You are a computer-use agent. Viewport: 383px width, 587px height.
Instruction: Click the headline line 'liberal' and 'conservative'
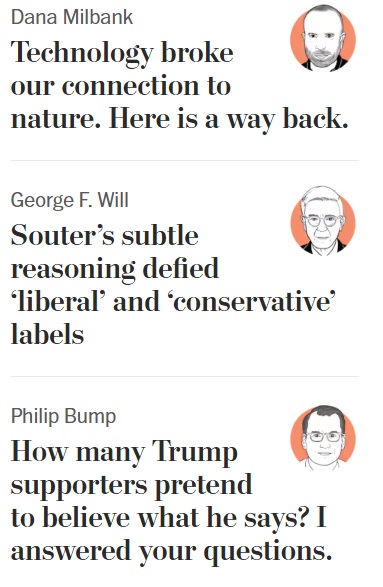tap(173, 302)
